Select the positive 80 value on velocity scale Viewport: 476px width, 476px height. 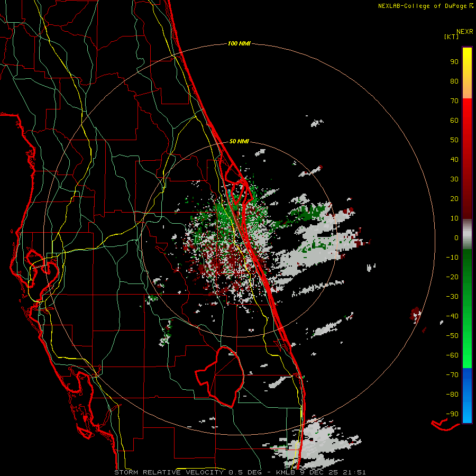[x=454, y=81]
